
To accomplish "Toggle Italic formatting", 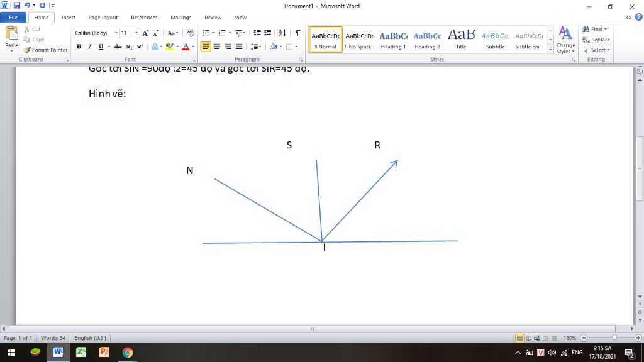I will [89, 47].
